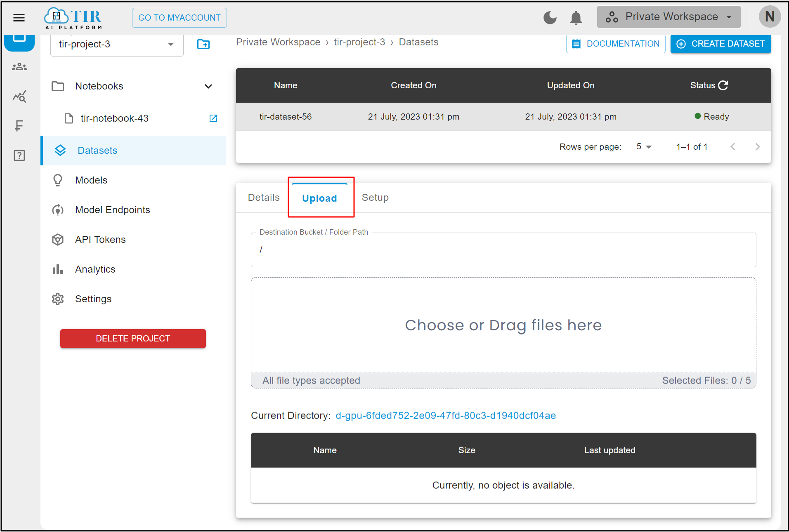The width and height of the screenshot is (789, 532).
Task: Click the 'Selected Files: 0 / 5' text
Action: [706, 381]
